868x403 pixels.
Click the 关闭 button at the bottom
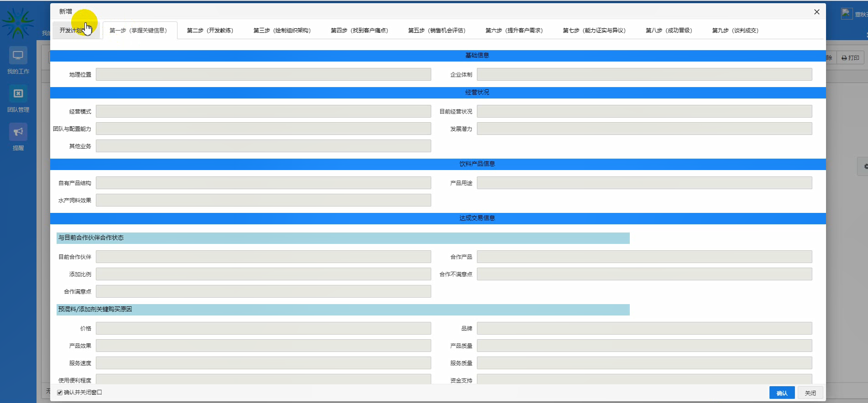(810, 393)
